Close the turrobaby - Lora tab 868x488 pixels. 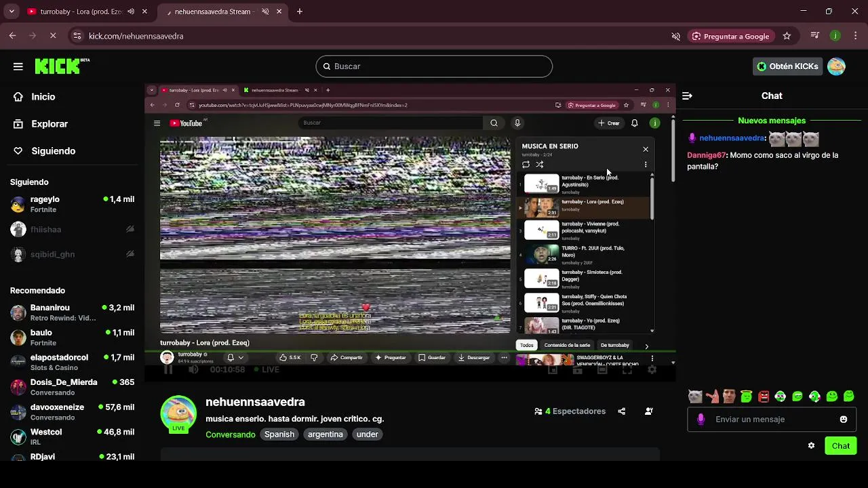[144, 12]
